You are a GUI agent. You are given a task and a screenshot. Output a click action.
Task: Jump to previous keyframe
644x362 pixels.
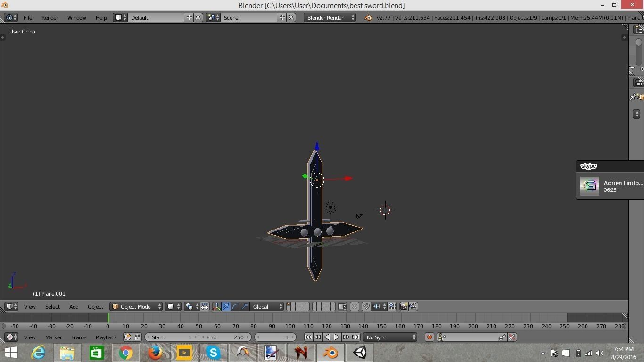tap(318, 337)
